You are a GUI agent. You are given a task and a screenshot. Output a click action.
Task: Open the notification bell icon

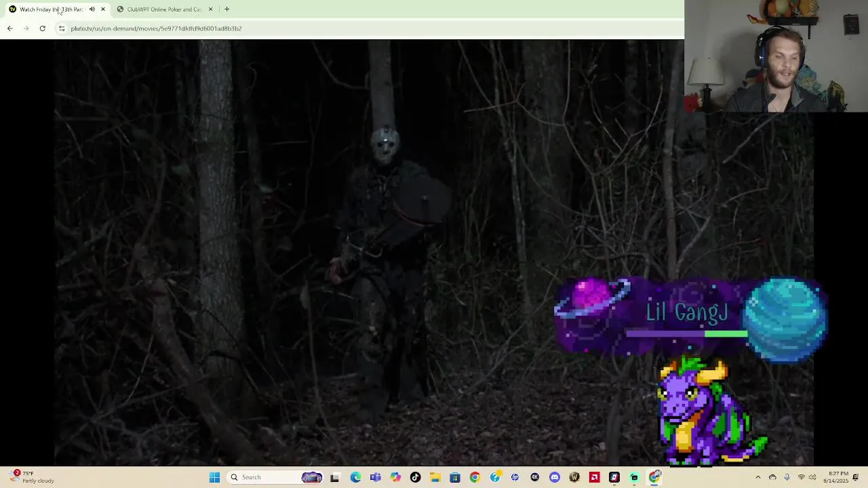(856, 477)
